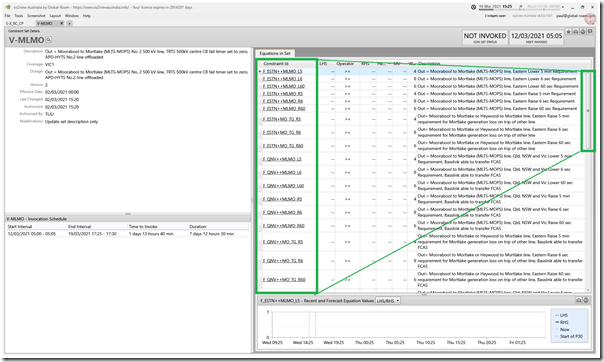Click the search icon next to V-MLMO title

(x=49, y=40)
